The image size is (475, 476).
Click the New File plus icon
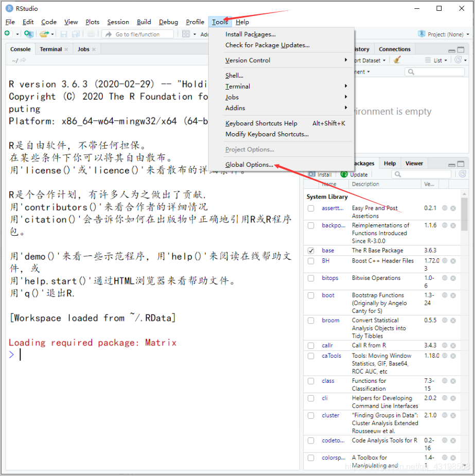tap(7, 33)
